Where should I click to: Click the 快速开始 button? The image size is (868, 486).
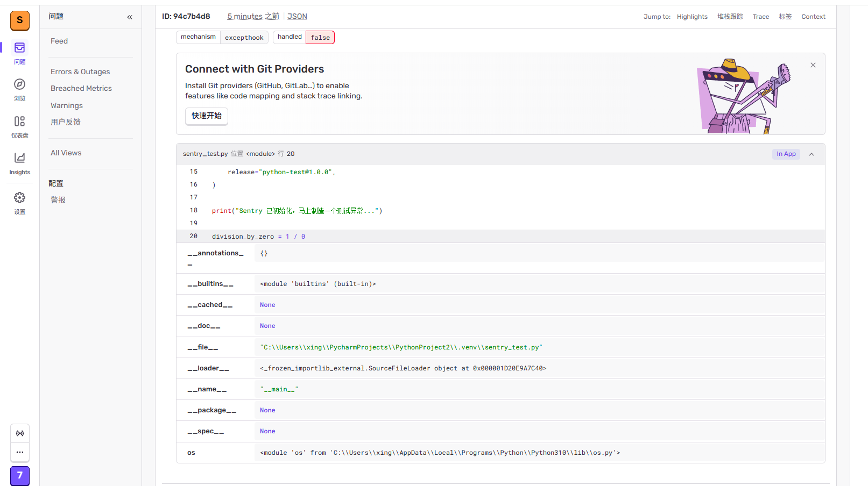coord(207,116)
